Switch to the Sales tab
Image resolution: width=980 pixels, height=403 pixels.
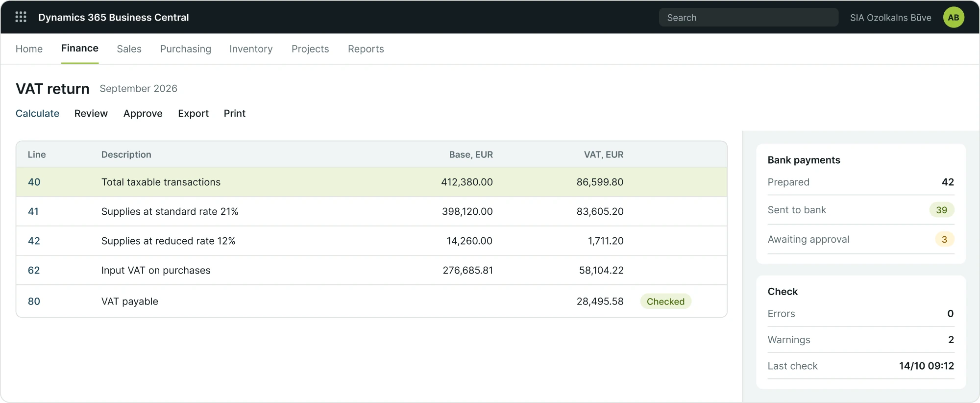point(129,49)
